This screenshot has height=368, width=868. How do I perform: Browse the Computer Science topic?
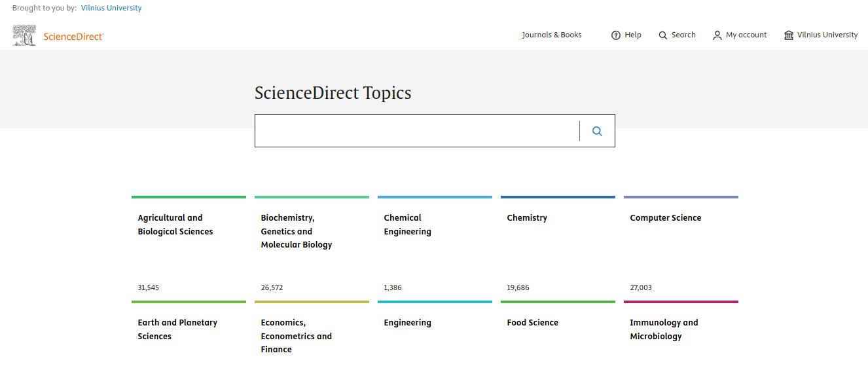point(665,218)
